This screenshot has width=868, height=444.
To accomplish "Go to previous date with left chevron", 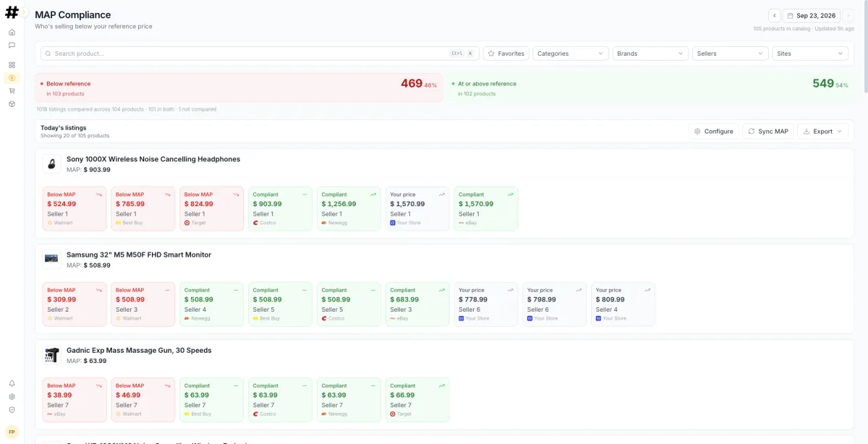I will tap(774, 15).
